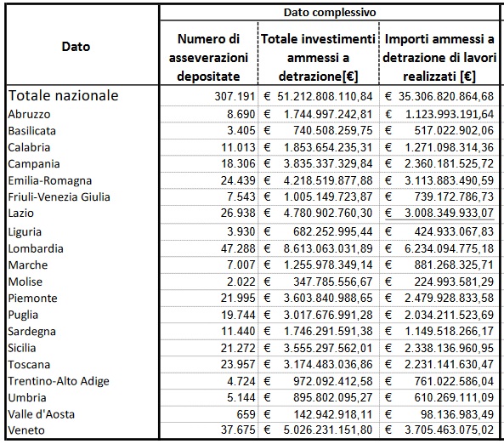Select the Abruzzo row label
Image resolution: width=504 pixels, height=444 pixels.
pyautogui.click(x=29, y=114)
